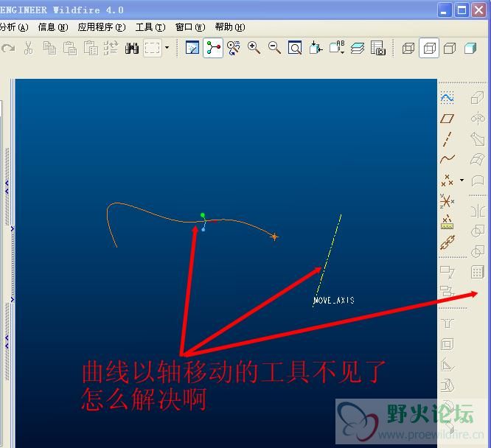The image size is (491, 448).
Task: Click the greyed Hole tool
Action: [x=448, y=323]
